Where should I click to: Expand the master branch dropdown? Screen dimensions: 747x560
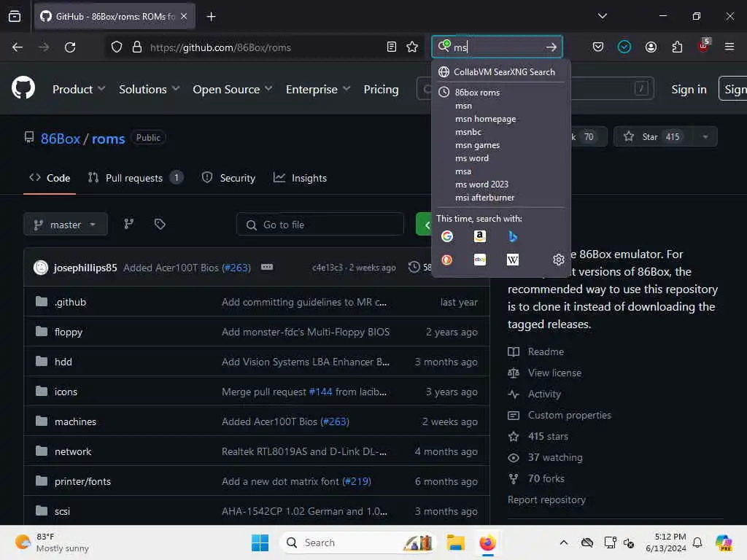click(66, 225)
